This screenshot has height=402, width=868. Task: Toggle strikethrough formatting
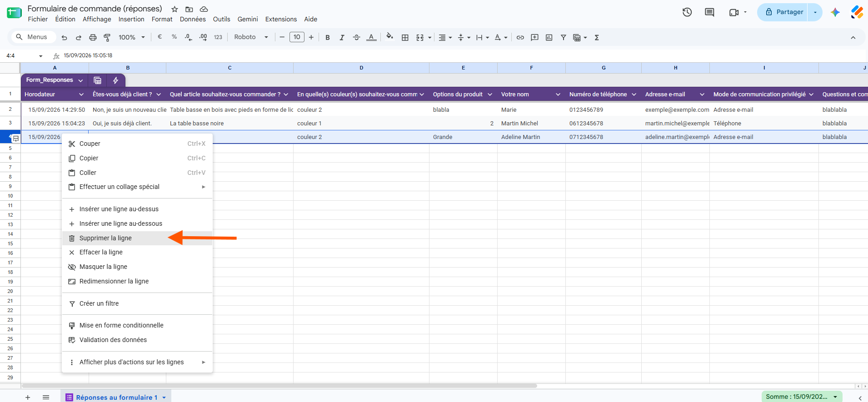point(356,37)
